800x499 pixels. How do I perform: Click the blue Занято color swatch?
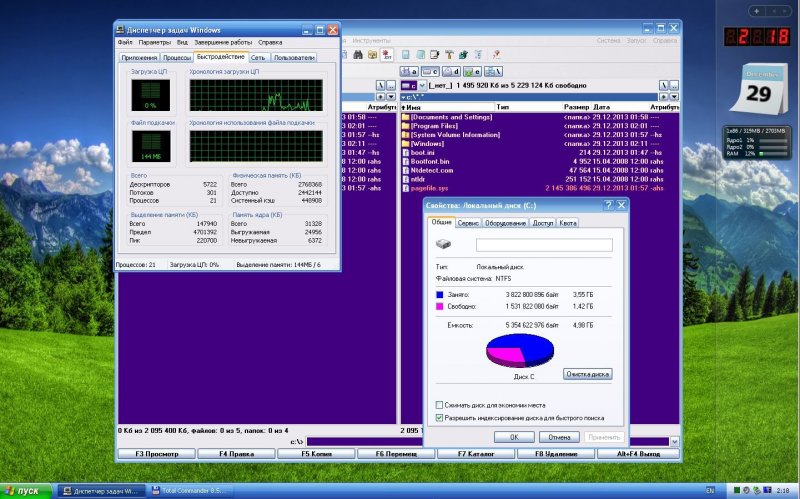440,295
